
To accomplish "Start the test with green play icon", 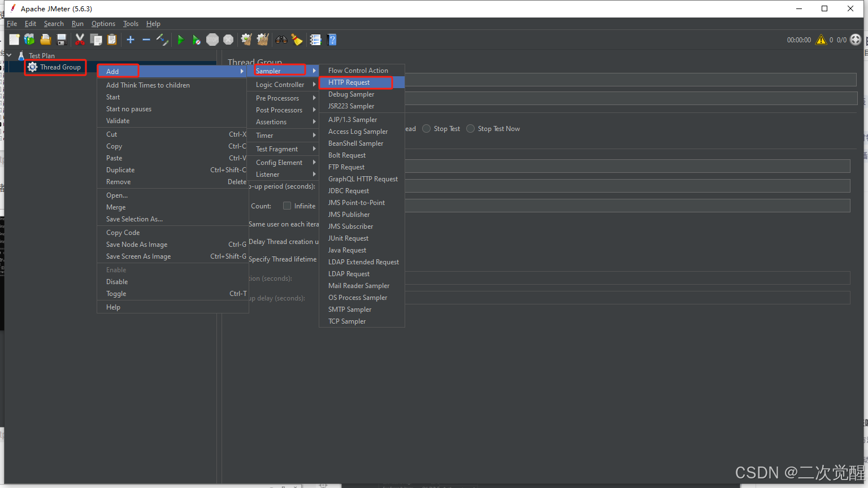I will 181,40.
